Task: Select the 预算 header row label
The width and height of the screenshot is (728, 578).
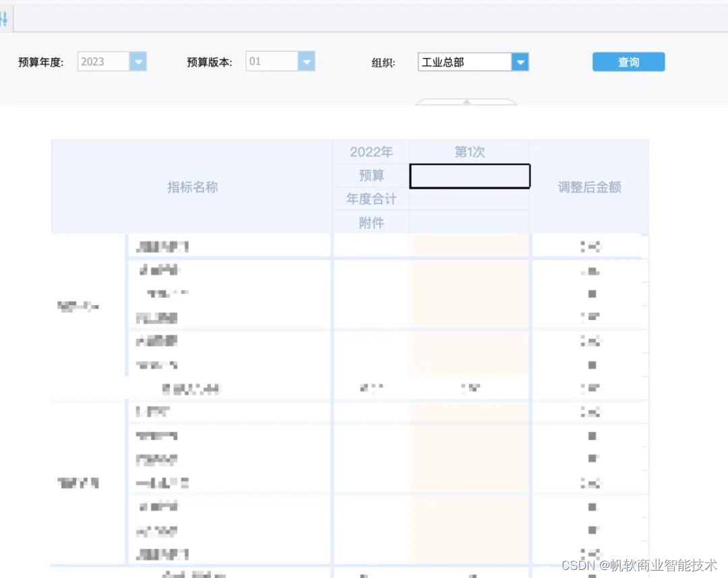Action: (x=371, y=175)
